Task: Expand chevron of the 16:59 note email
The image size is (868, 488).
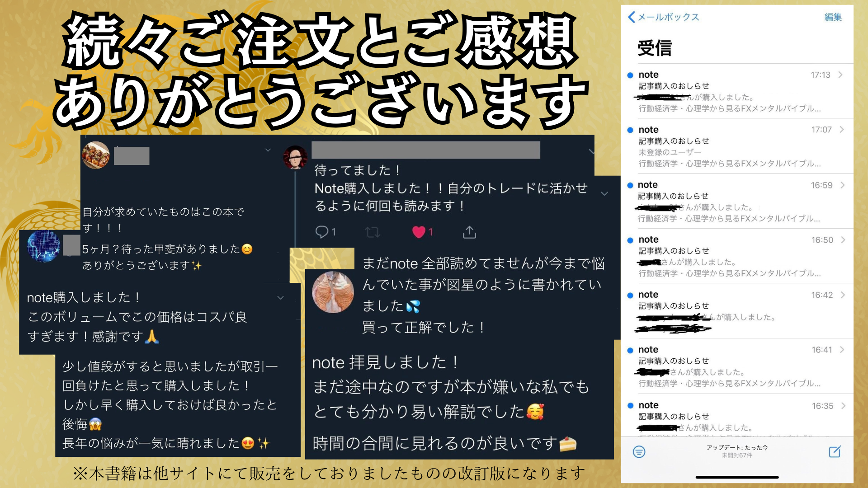Action: click(x=843, y=185)
